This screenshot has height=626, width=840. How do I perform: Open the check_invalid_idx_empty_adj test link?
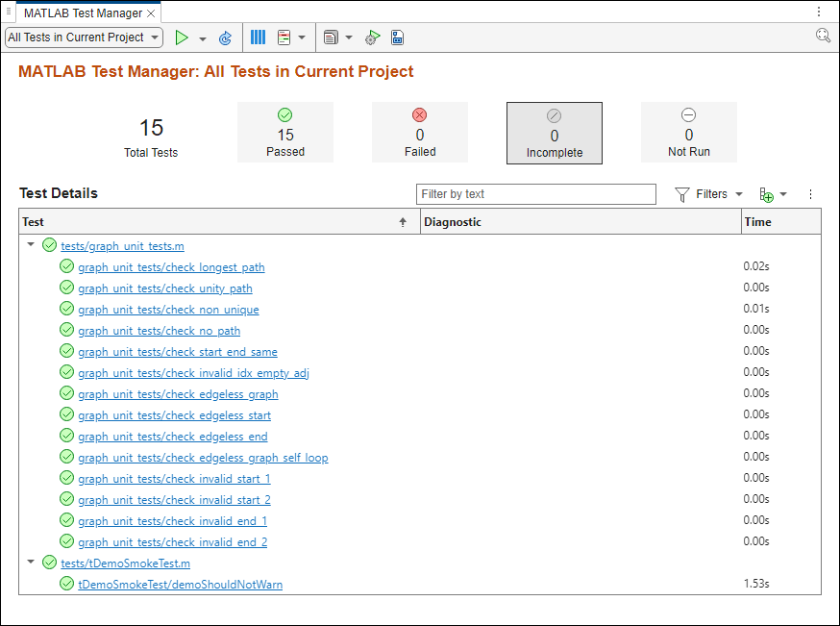coord(193,373)
